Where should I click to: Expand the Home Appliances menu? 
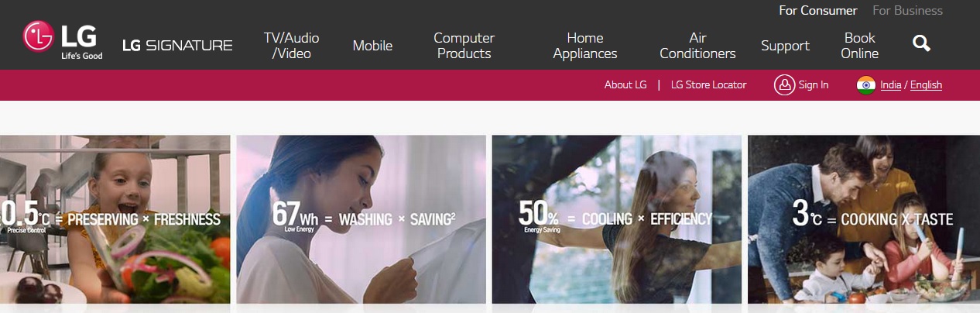[585, 46]
